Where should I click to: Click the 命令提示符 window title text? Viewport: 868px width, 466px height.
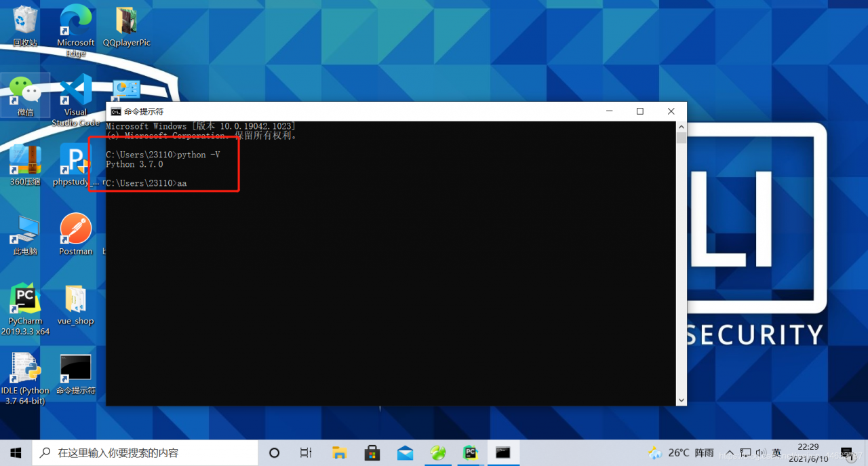pos(144,111)
